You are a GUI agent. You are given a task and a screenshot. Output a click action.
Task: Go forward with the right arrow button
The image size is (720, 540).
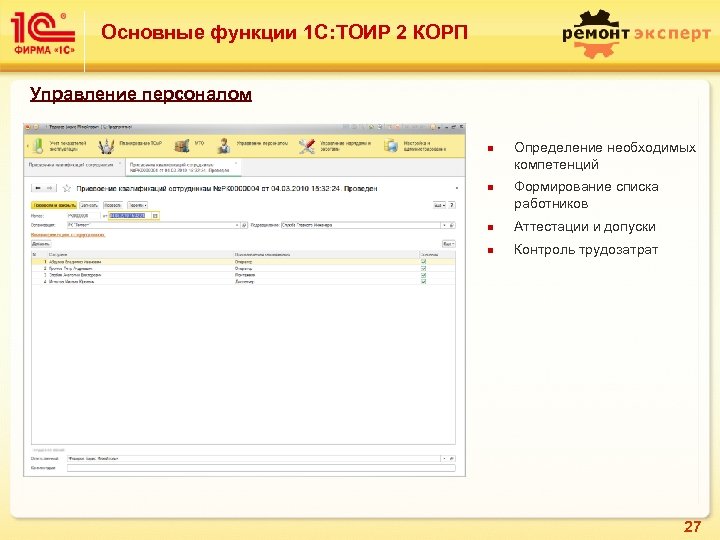point(50,188)
